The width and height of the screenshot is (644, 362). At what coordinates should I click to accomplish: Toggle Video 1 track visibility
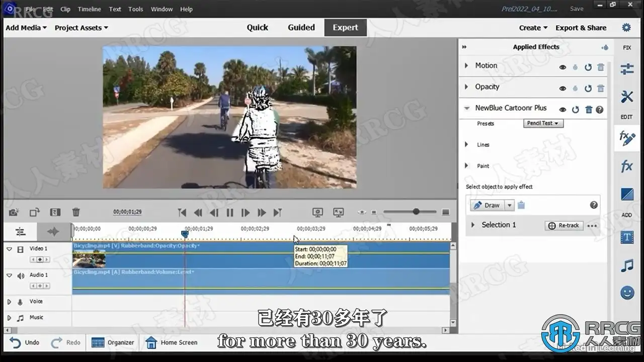pyautogui.click(x=21, y=249)
